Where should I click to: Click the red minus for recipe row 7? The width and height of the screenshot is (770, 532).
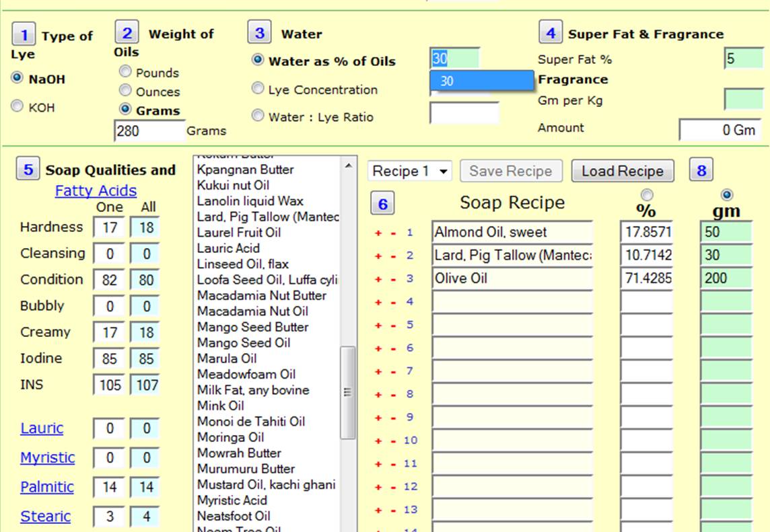(393, 371)
